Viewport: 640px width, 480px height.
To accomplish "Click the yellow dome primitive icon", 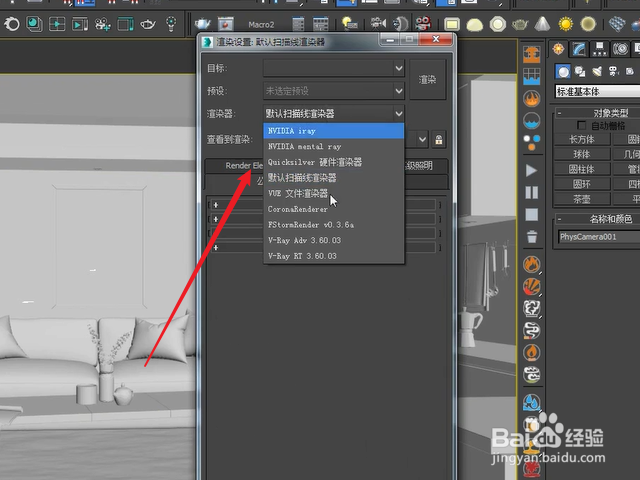I will pos(475,24).
